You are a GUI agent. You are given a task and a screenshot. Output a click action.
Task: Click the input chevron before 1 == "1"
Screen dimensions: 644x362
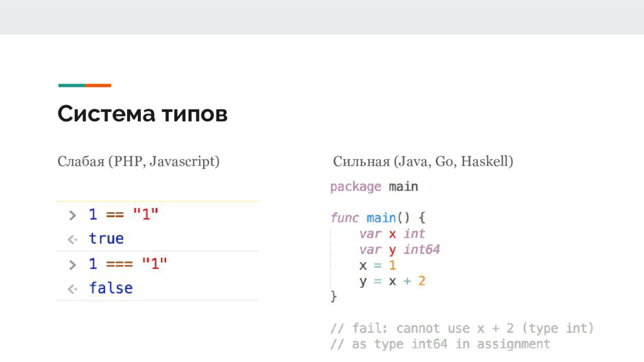pyautogui.click(x=73, y=215)
